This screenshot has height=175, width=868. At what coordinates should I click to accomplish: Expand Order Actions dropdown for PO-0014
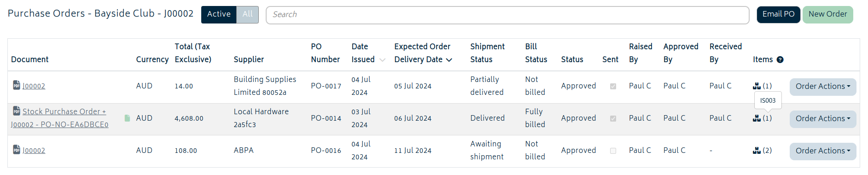coord(823,119)
